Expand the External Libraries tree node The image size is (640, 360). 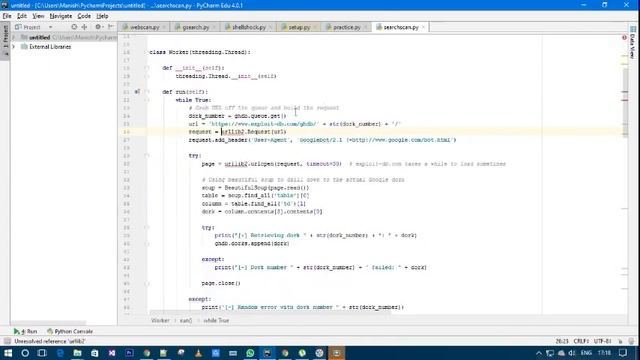point(14,47)
